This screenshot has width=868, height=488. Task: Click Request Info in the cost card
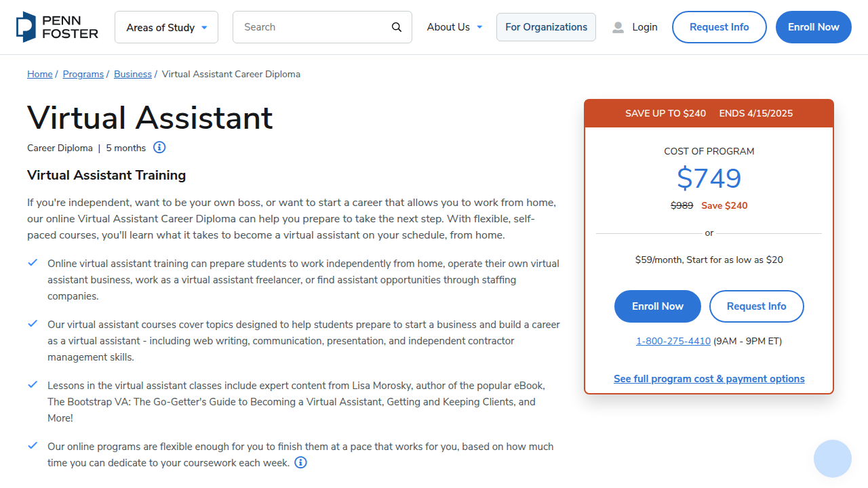pyautogui.click(x=756, y=306)
